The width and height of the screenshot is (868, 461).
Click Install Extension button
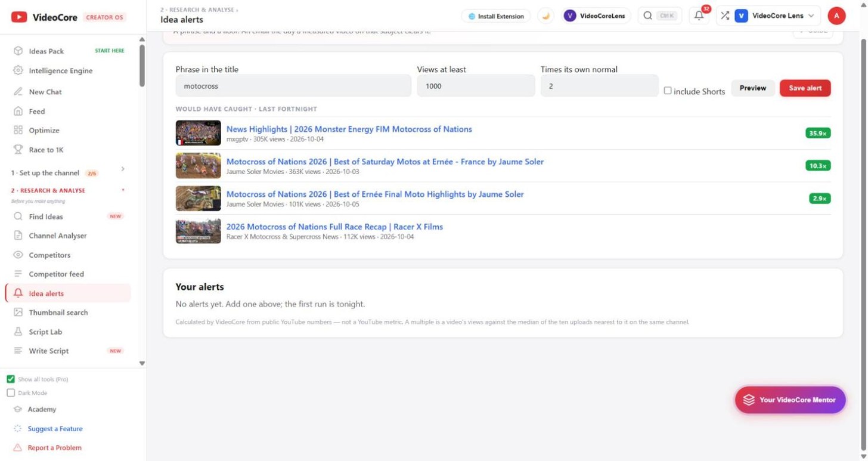point(496,16)
